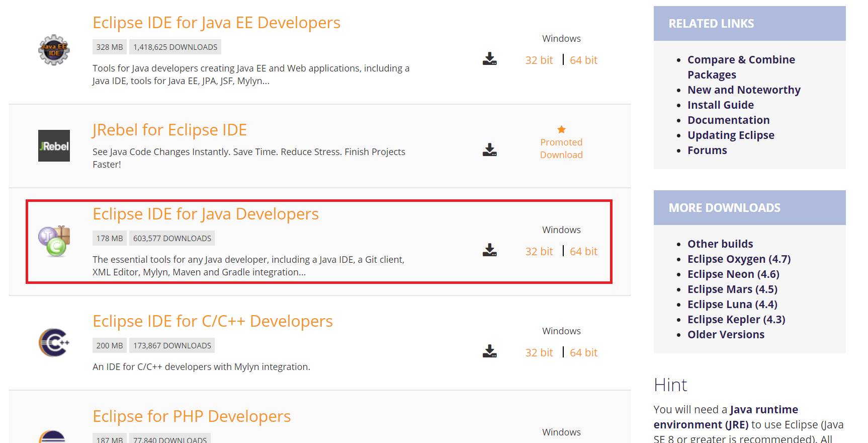The height and width of the screenshot is (443, 868).
Task: Click download icon for C/C++ Developers
Action: (490, 351)
